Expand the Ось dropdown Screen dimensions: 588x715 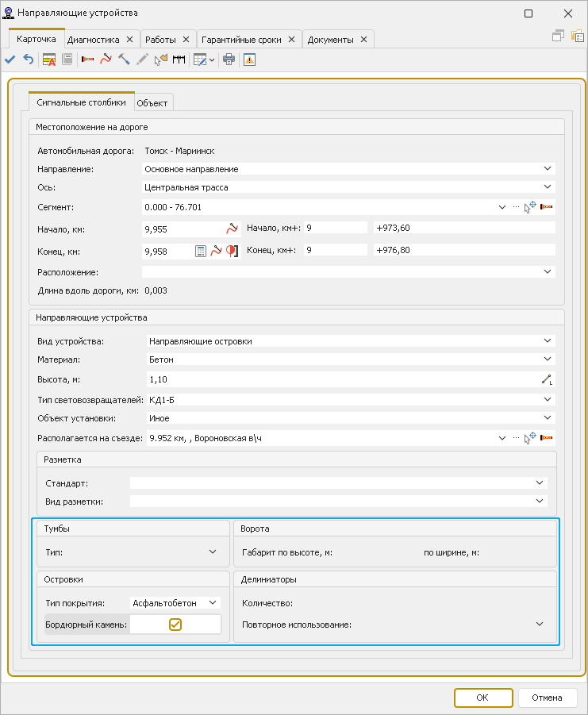point(548,187)
